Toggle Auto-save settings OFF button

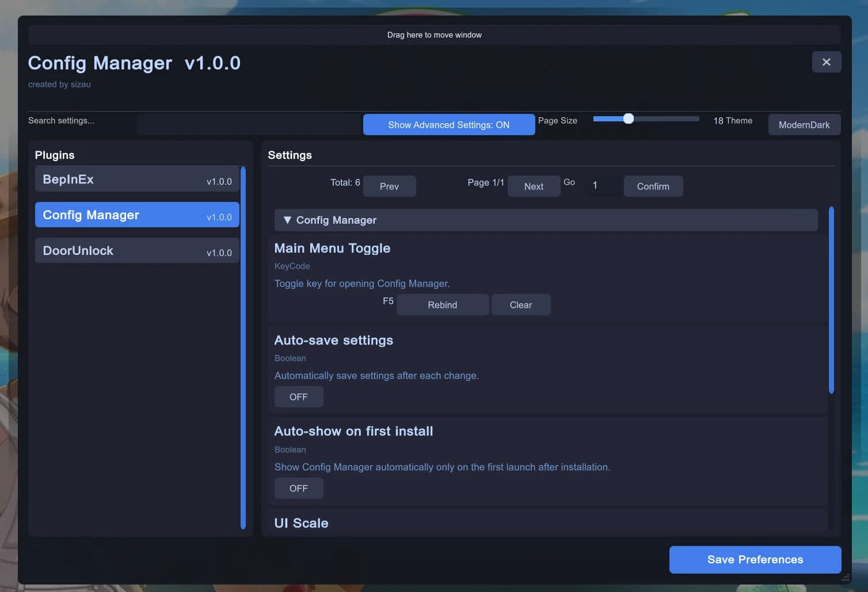coord(298,397)
